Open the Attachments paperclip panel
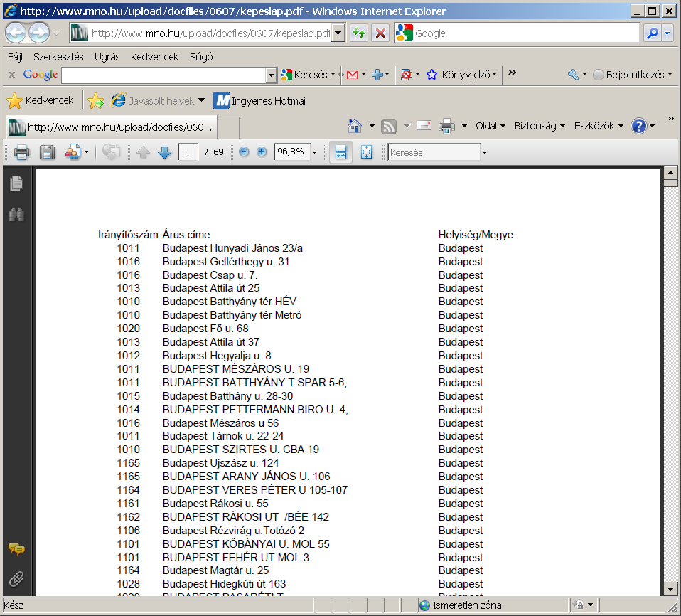Viewport: 681px width, 616px height. click(x=16, y=579)
